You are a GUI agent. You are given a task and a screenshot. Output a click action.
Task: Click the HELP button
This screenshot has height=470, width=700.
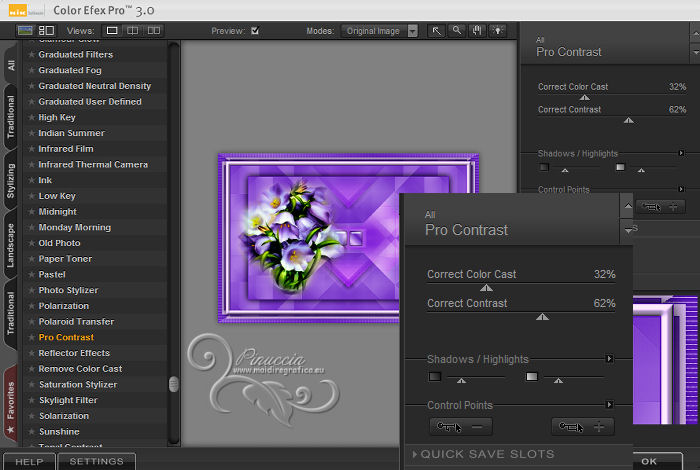click(29, 462)
